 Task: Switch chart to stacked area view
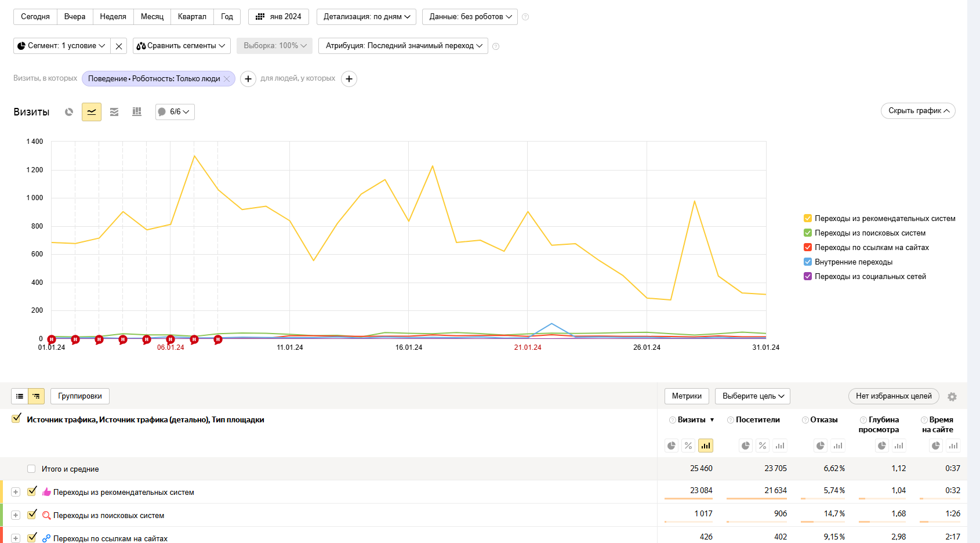(114, 112)
